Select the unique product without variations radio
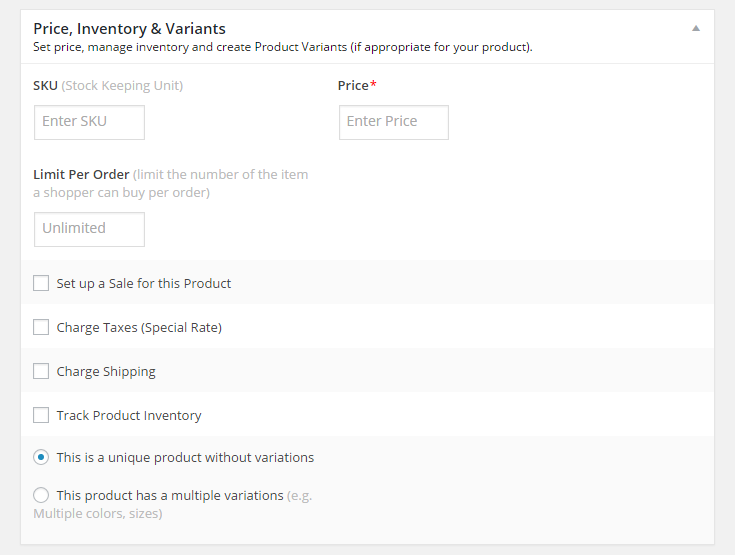Viewport: 735px width, 555px height. (x=41, y=457)
